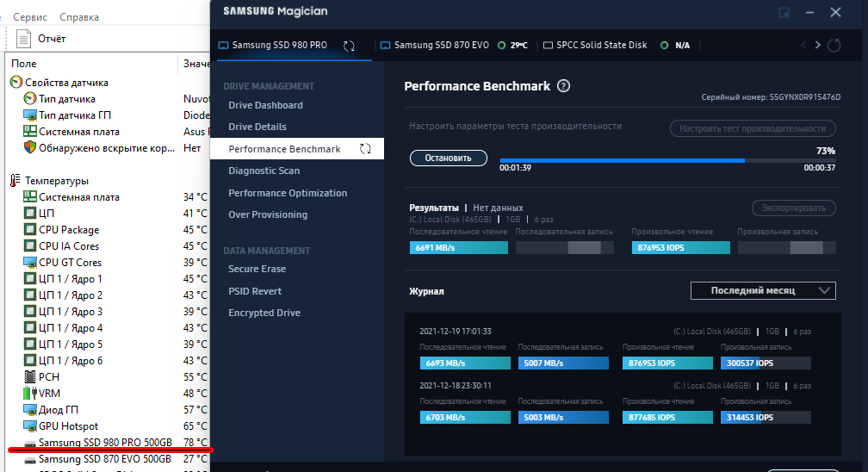Open Secure Erase in sidebar
This screenshot has width=868, height=472.
pyautogui.click(x=257, y=269)
